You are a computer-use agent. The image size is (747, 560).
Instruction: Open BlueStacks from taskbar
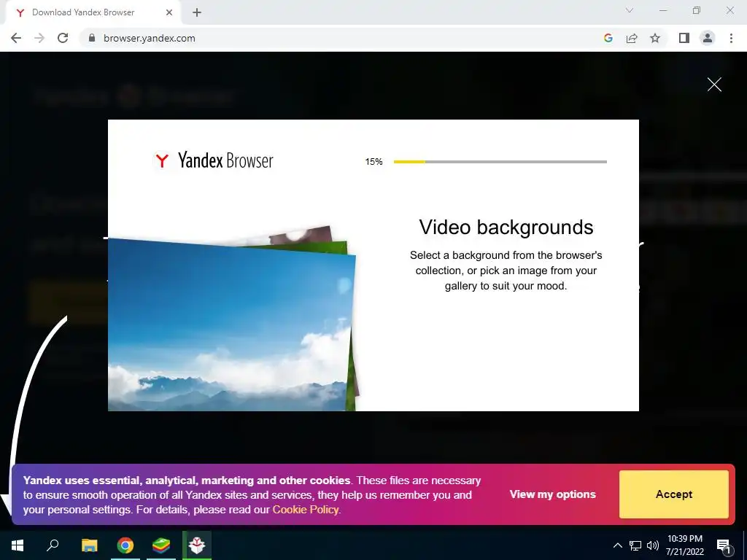(x=161, y=545)
